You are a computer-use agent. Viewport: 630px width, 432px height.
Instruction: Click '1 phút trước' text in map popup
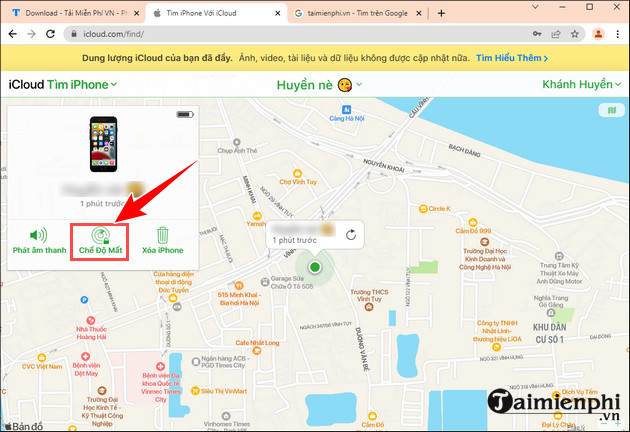point(295,240)
